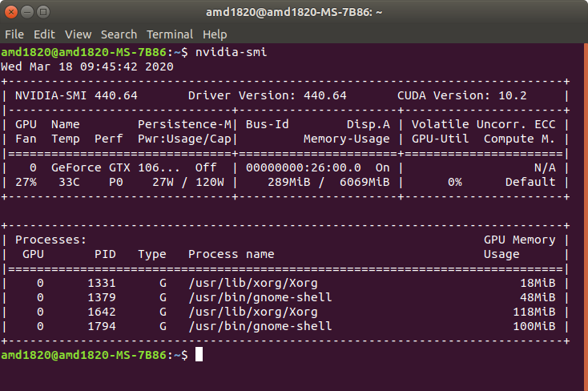Open the Search menu
Screen dimensions: 588x391
119,34
